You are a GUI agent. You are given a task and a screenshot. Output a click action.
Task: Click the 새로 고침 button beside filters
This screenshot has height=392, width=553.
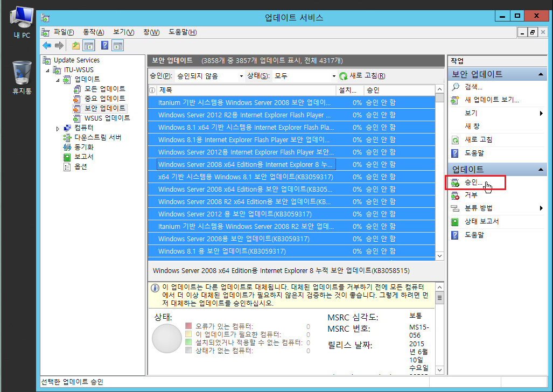(362, 76)
